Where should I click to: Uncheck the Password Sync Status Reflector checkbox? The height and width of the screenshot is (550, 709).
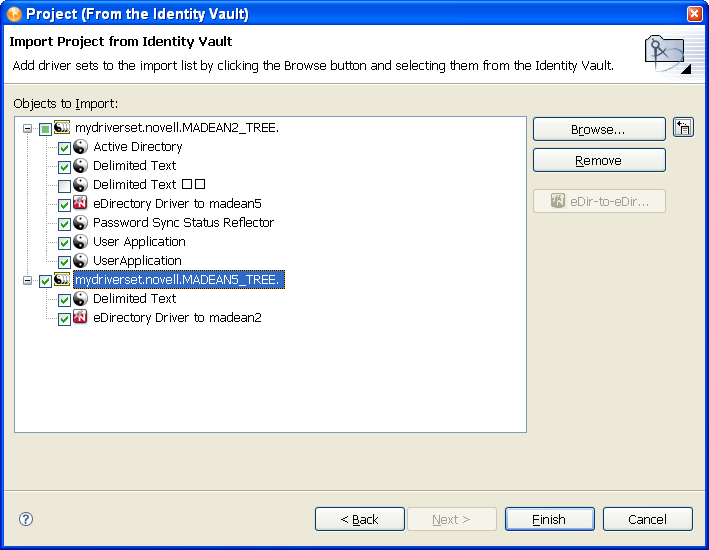(x=64, y=224)
